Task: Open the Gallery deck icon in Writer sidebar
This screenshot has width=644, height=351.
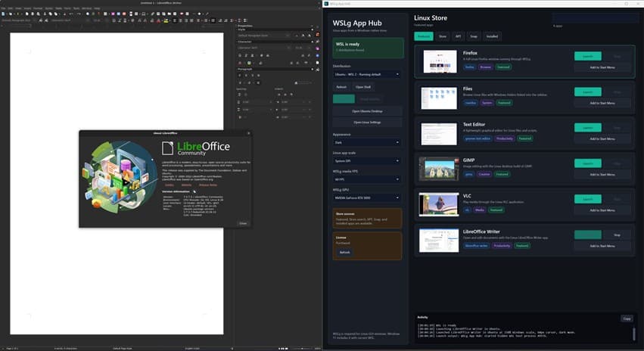Action: coord(318,48)
